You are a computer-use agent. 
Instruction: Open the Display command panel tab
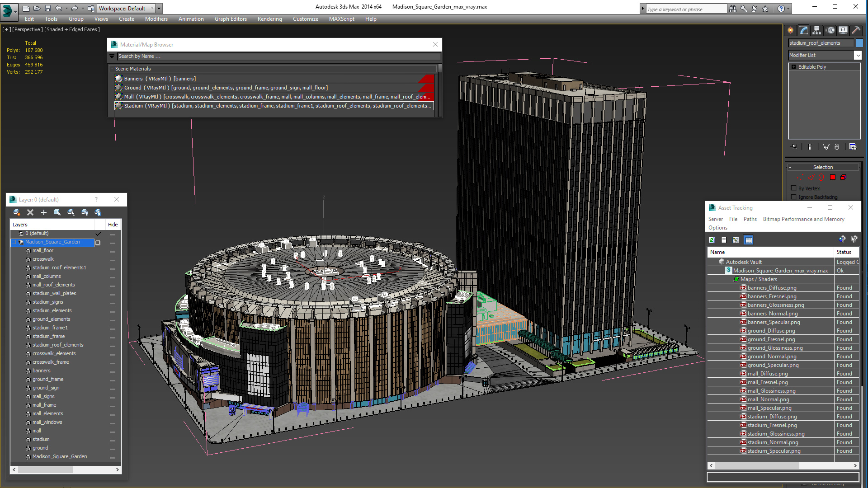(x=843, y=30)
